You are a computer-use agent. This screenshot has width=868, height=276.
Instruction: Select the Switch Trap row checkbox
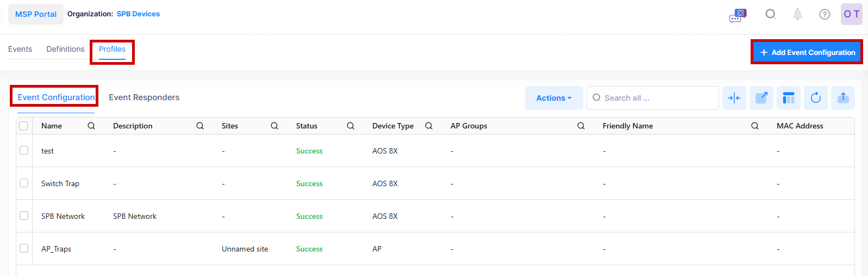pyautogui.click(x=24, y=183)
